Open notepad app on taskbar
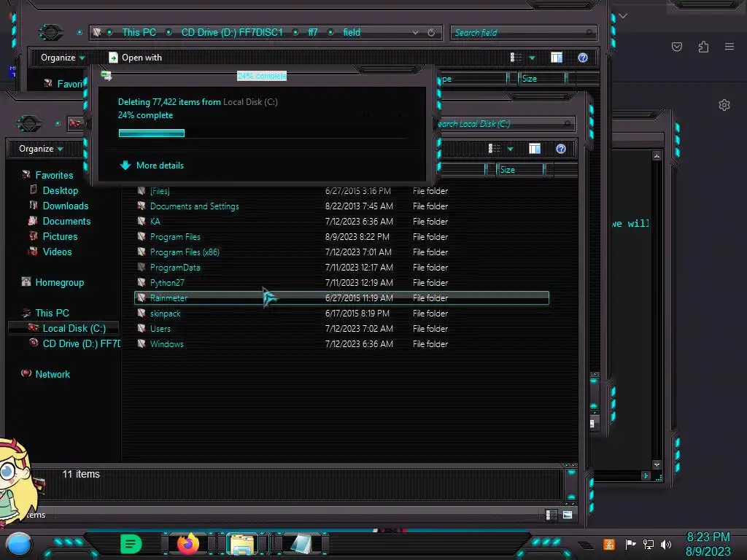The height and width of the screenshot is (560, 747). pos(300,544)
